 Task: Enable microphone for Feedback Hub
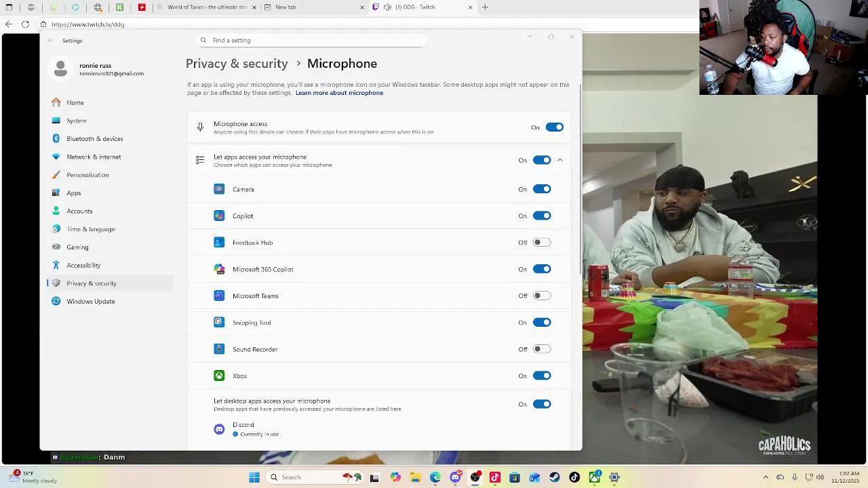[x=542, y=243]
